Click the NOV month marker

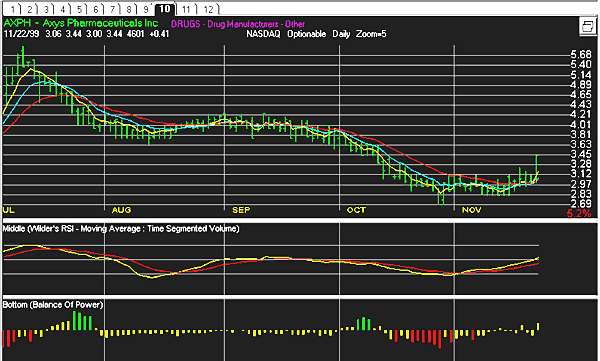pyautogui.click(x=471, y=210)
